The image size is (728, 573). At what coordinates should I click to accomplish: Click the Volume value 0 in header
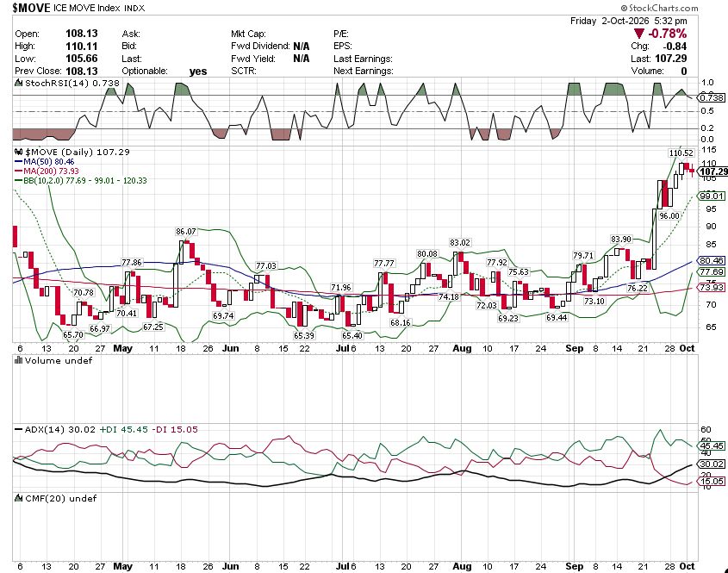click(684, 71)
